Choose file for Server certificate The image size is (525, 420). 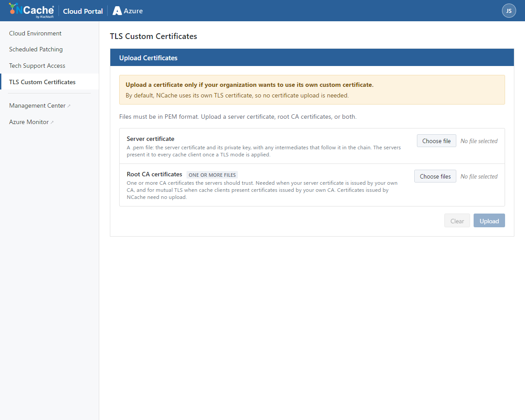tap(436, 141)
